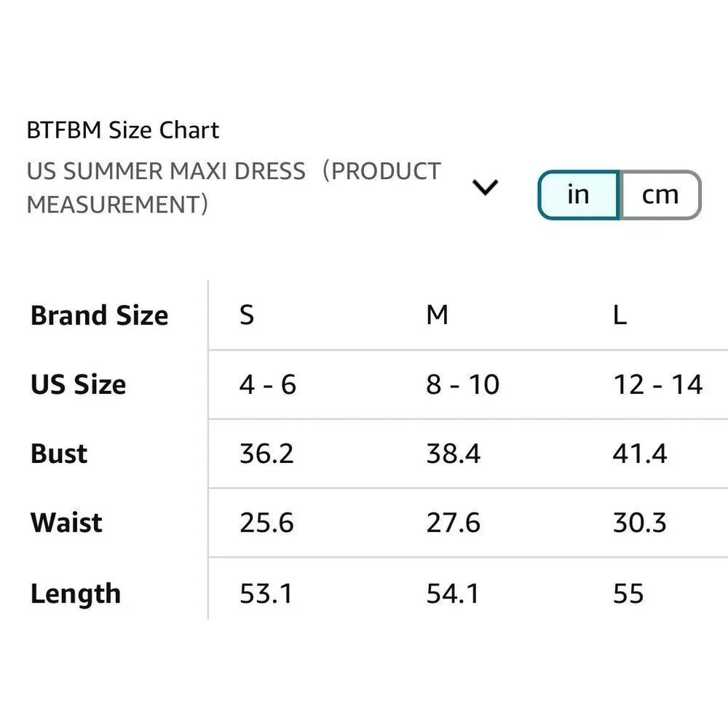Expand the size chart dropdown chevron
This screenshot has width=728, height=728.
point(485,188)
